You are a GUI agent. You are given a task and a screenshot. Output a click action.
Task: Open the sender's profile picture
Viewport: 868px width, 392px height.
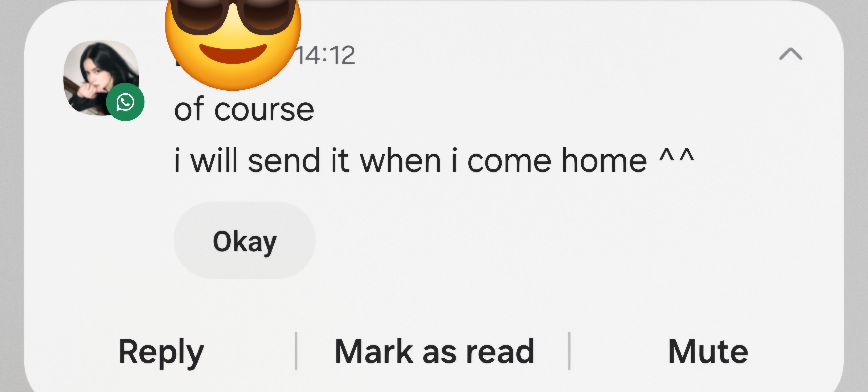[x=101, y=78]
